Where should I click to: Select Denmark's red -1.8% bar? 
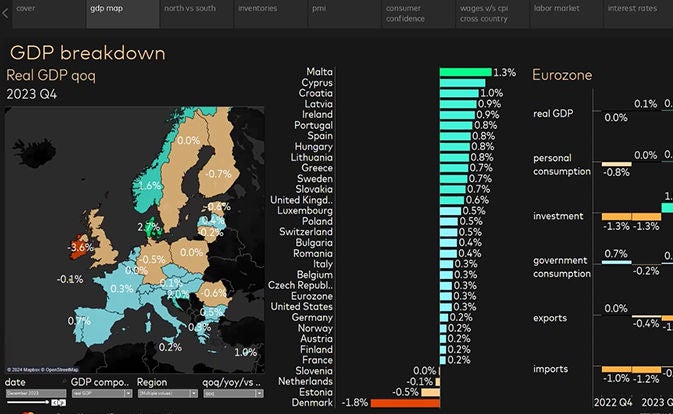tap(404, 402)
